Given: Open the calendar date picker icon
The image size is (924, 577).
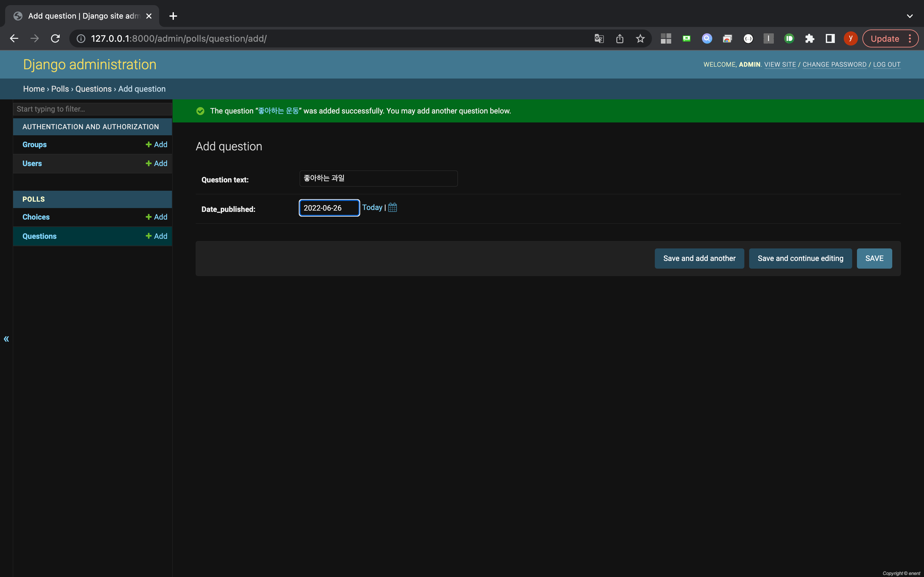Looking at the screenshot, I should pyautogui.click(x=392, y=208).
